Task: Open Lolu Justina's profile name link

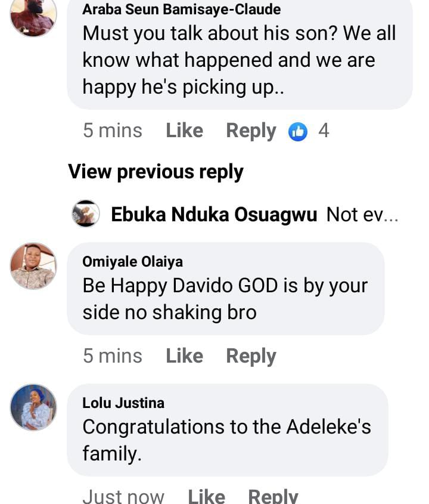Action: [123, 403]
